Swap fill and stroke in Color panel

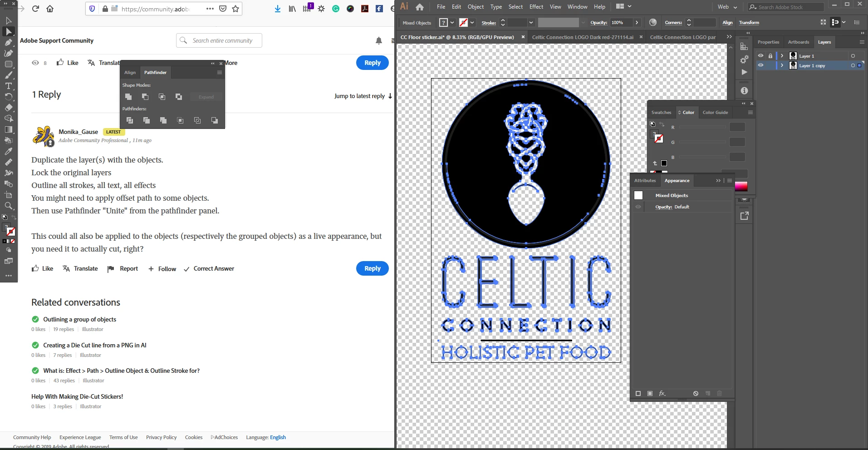[x=662, y=124]
